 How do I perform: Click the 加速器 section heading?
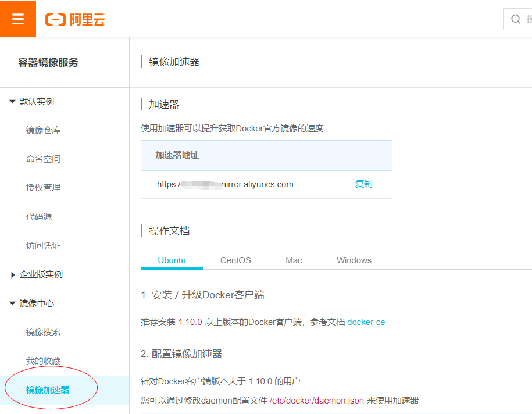pos(164,105)
